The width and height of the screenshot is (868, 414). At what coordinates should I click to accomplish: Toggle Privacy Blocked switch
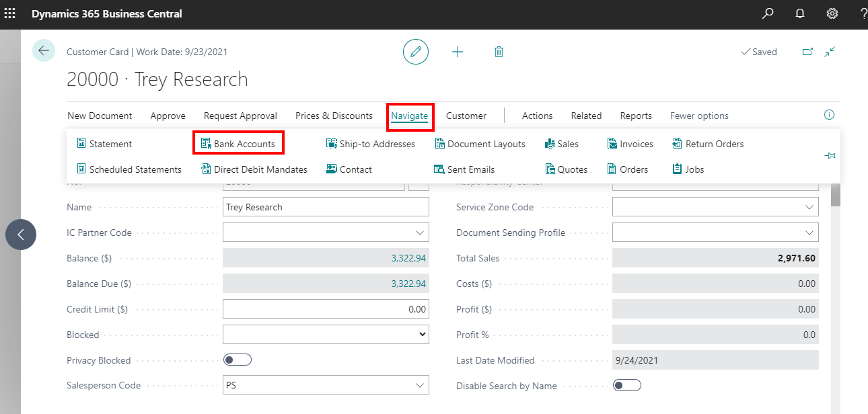[x=238, y=360]
